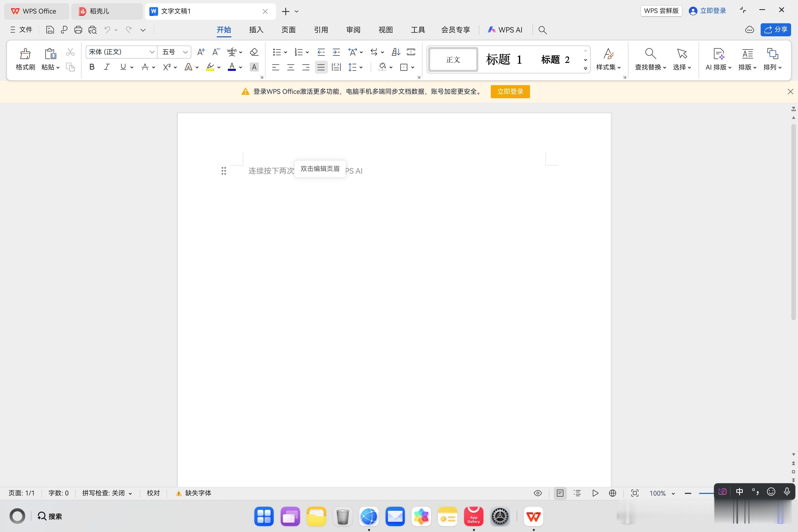Viewport: 798px width, 532px height.
Task: Open the 审阅 (Review) tab
Action: pos(353,30)
